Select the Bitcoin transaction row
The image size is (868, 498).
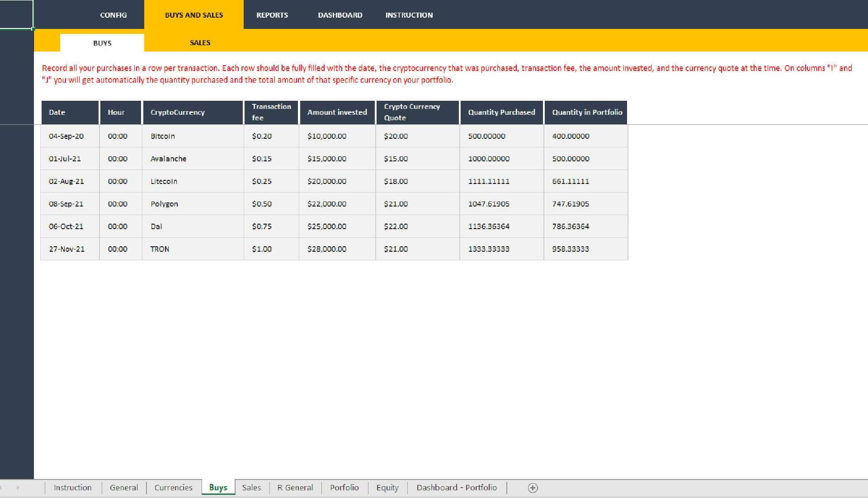335,136
